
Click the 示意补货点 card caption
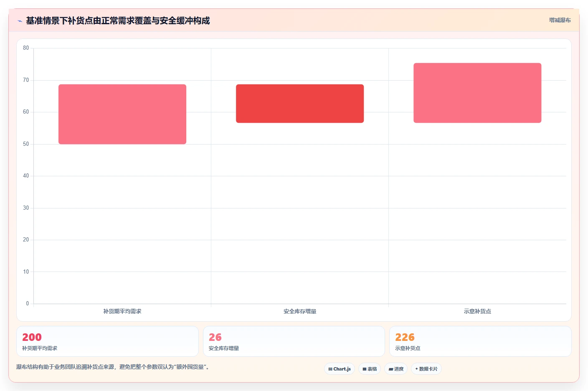pyautogui.click(x=408, y=348)
